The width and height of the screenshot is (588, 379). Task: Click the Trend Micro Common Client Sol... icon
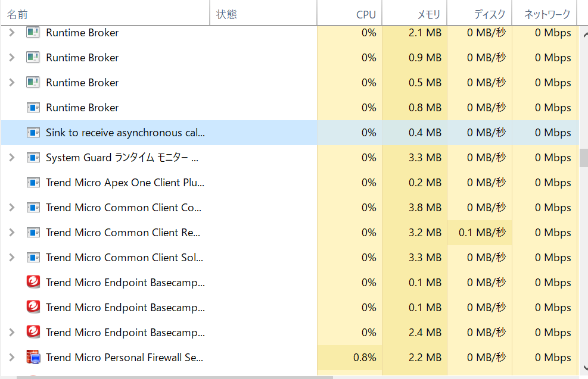(x=33, y=257)
